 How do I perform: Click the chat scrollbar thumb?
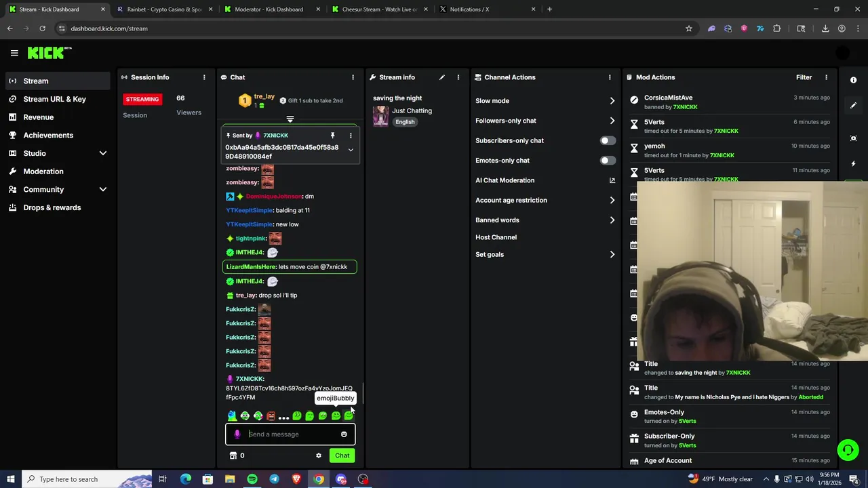pyautogui.click(x=363, y=392)
